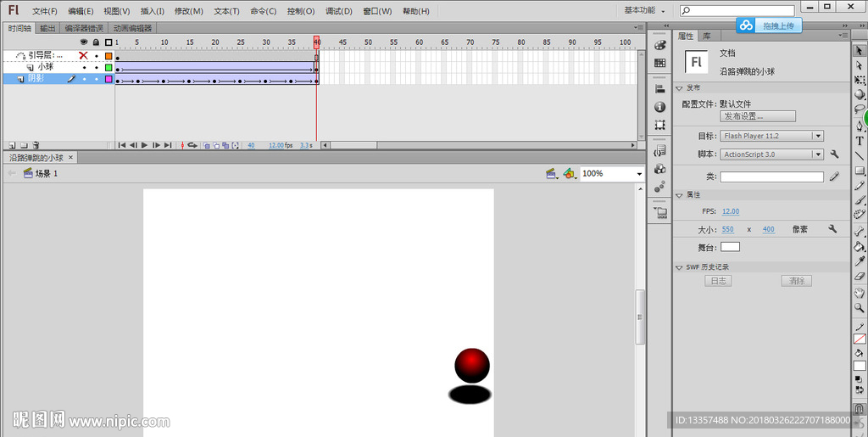Open the Swatches grid panel icon
The height and width of the screenshot is (437, 868).
(x=659, y=63)
